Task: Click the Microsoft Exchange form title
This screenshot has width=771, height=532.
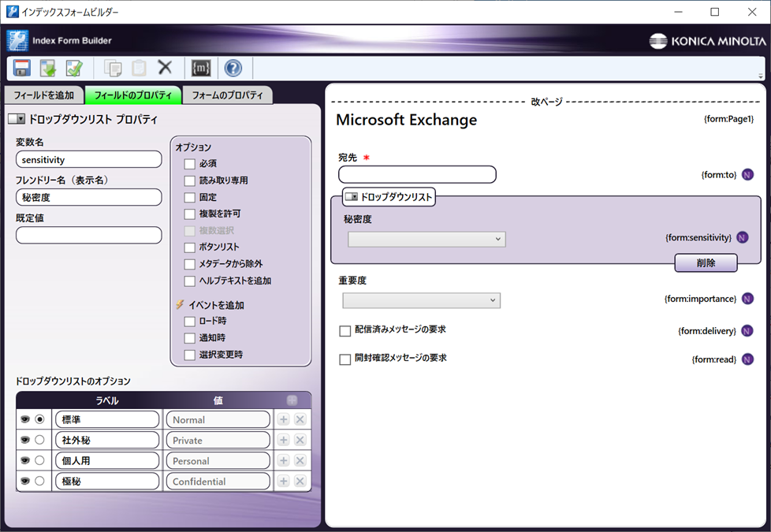Action: (x=406, y=120)
